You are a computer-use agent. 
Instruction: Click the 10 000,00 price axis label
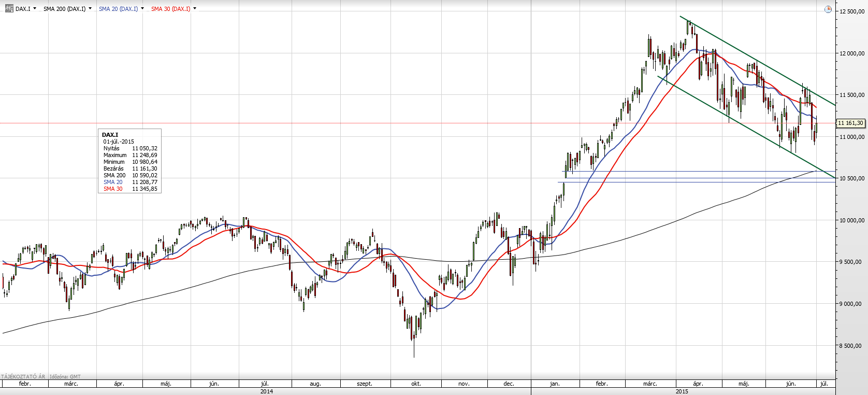point(852,220)
